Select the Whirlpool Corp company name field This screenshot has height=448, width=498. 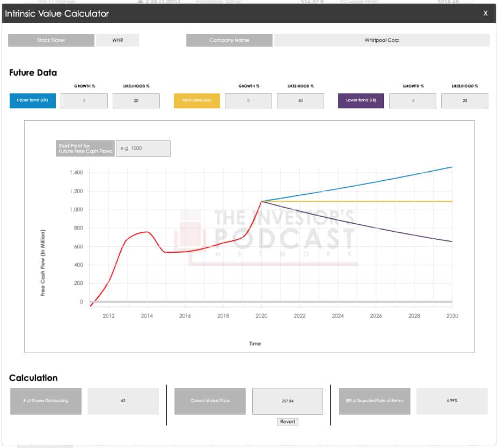click(382, 40)
